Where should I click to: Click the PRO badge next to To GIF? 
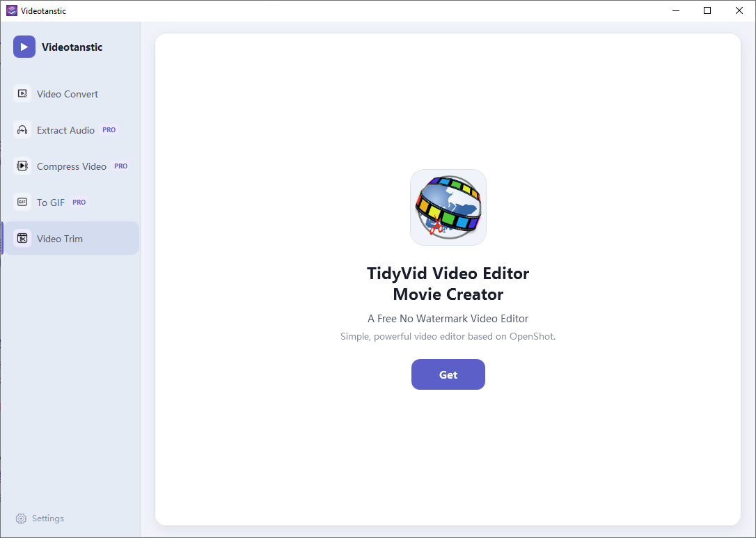coord(79,202)
